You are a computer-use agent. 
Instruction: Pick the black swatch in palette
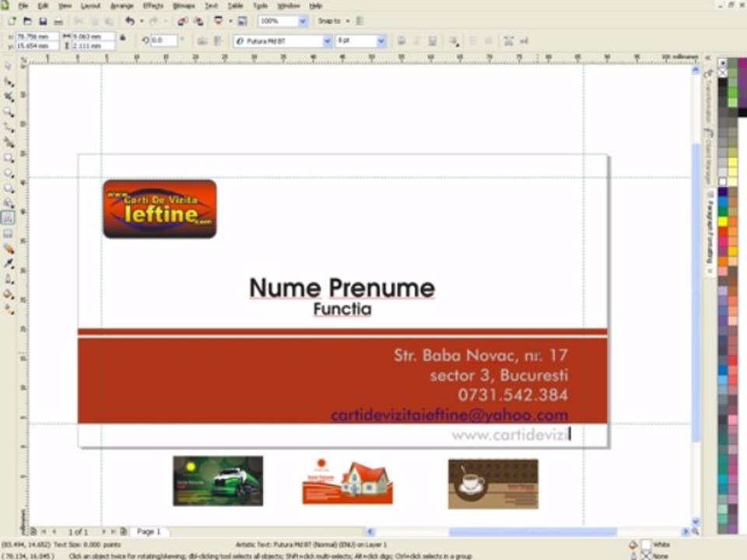tap(723, 82)
